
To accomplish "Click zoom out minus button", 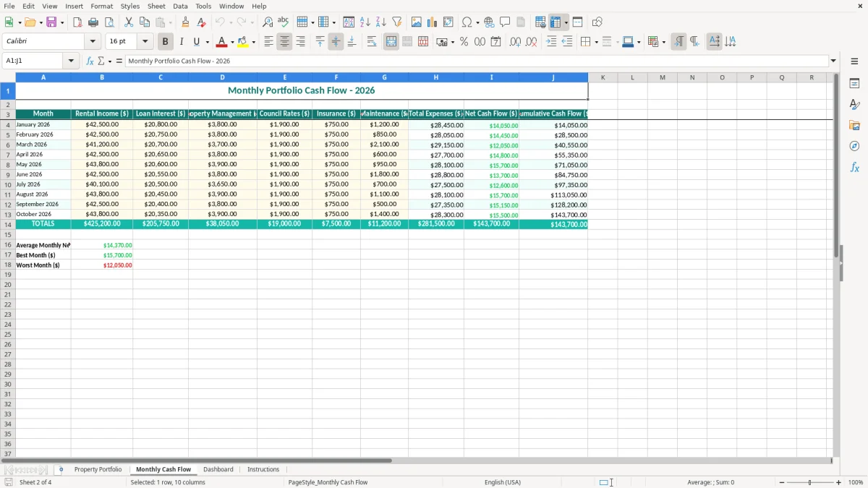I will pos(782,482).
